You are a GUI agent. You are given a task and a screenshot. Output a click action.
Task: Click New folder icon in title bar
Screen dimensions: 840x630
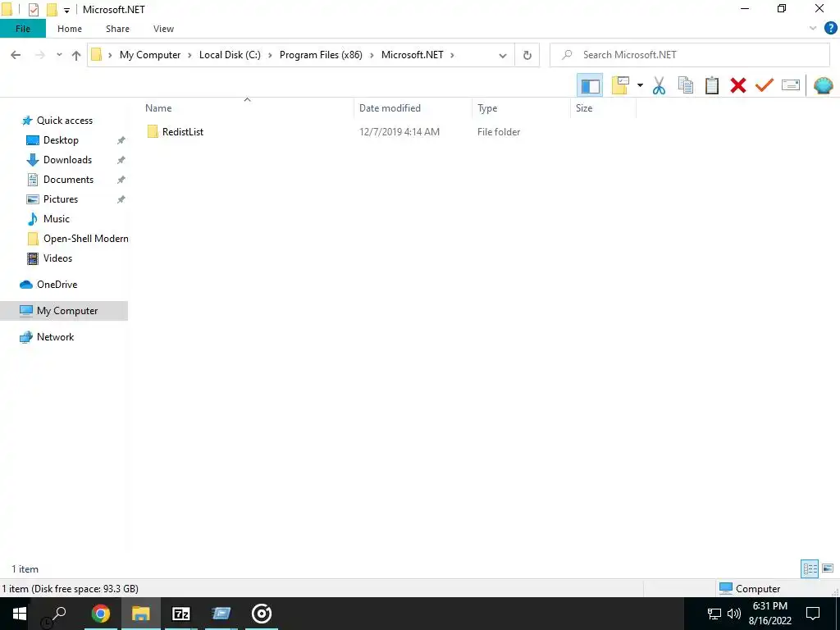pyautogui.click(x=52, y=10)
